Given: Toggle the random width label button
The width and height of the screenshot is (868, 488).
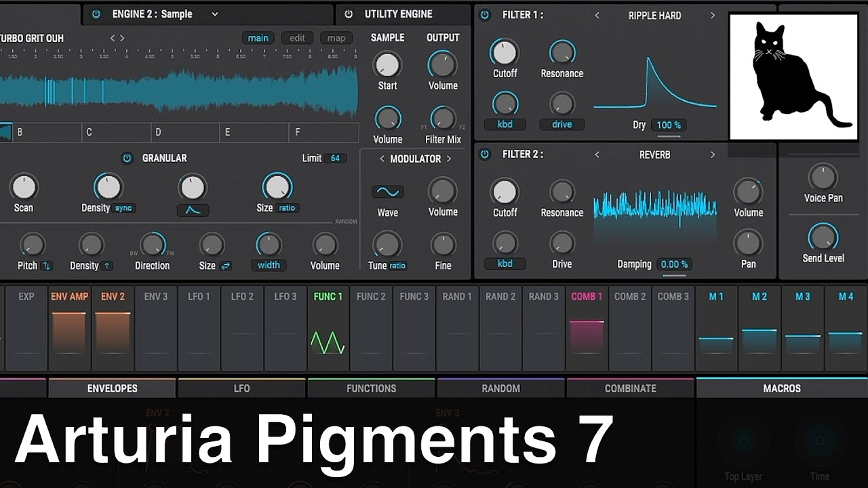Looking at the screenshot, I should (269, 266).
